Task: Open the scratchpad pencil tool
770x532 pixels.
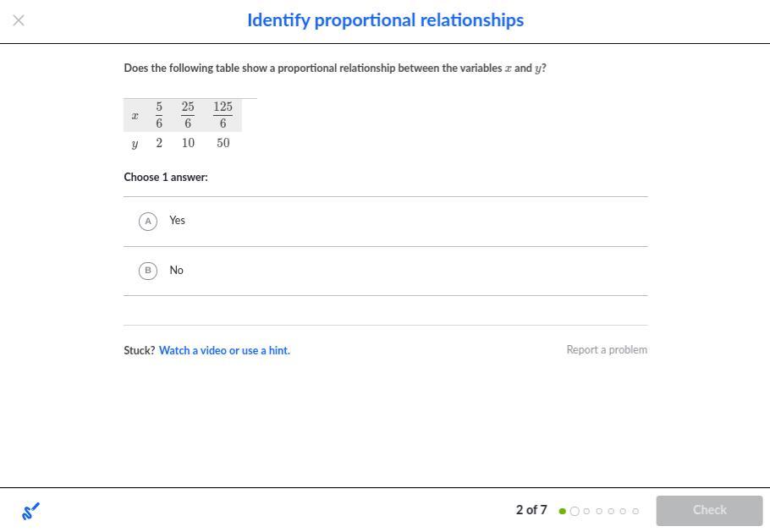Action: 30,511
